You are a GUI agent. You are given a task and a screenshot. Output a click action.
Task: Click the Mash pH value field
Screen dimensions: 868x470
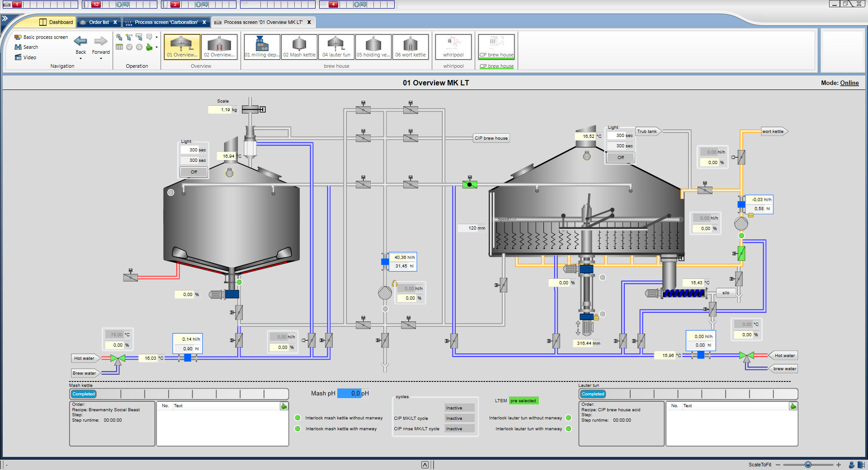[349, 393]
